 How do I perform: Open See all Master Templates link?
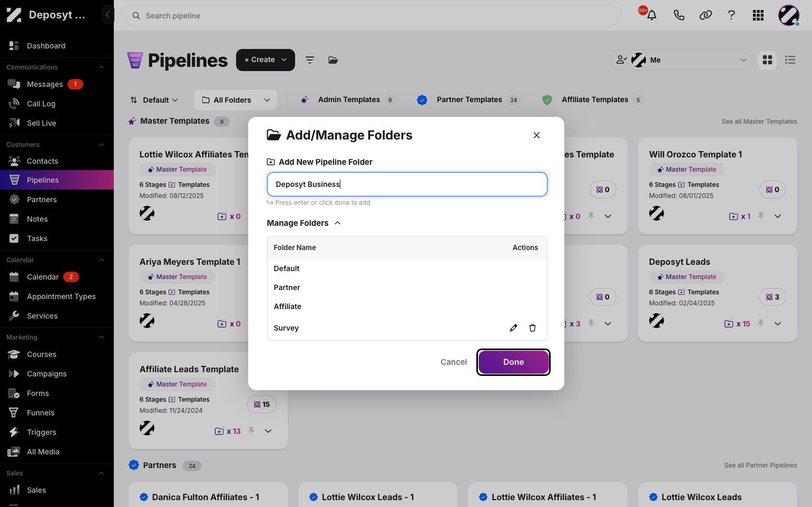click(759, 122)
